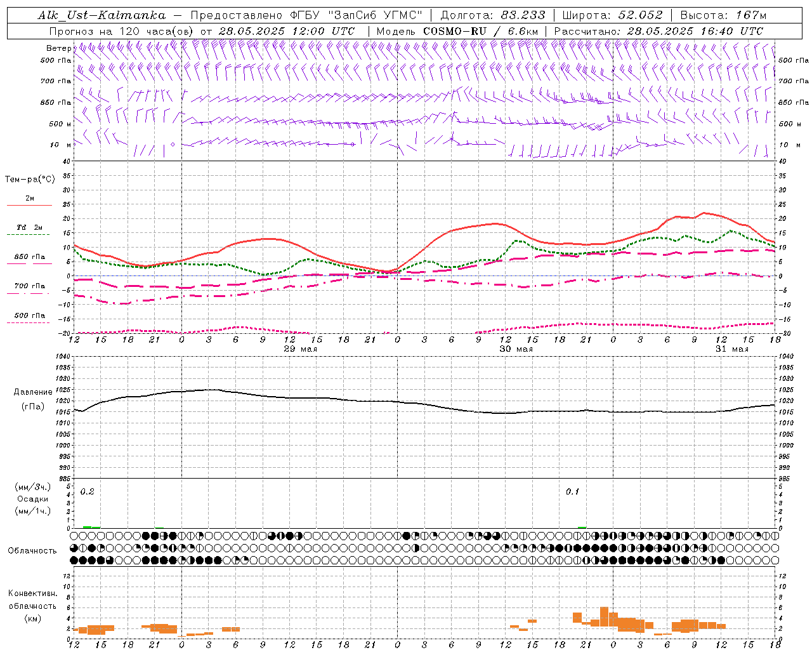
Task: Click the 'Ветер' wind panel label
Action: pos(58,48)
